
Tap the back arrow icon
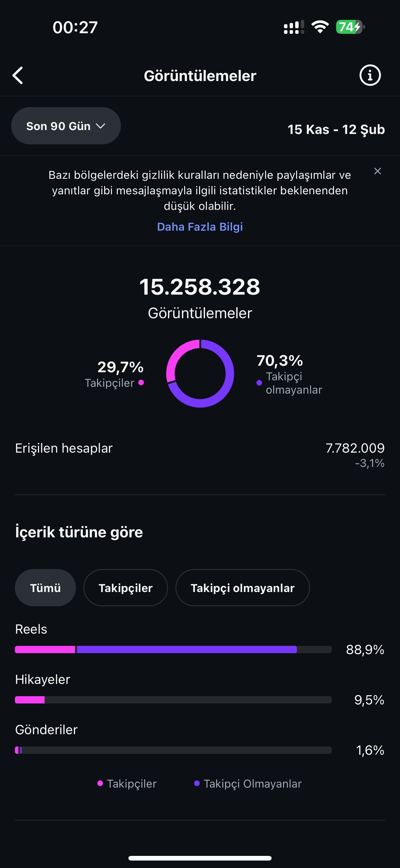point(18,75)
